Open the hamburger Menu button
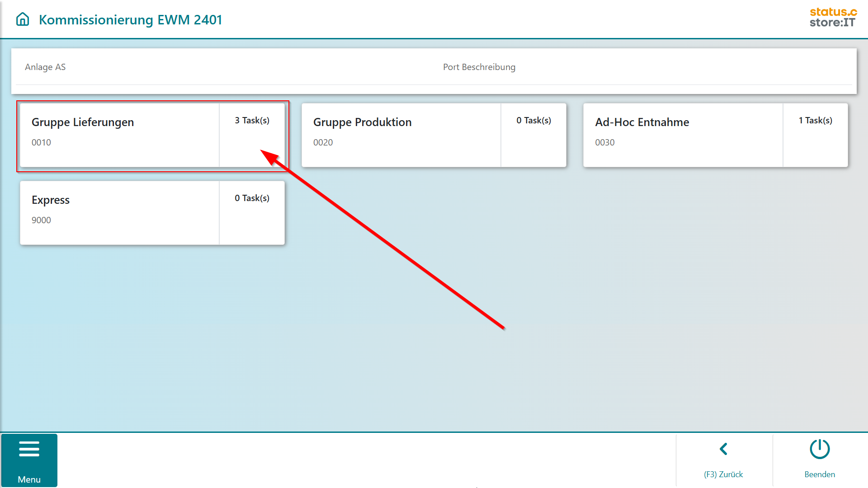 point(29,449)
